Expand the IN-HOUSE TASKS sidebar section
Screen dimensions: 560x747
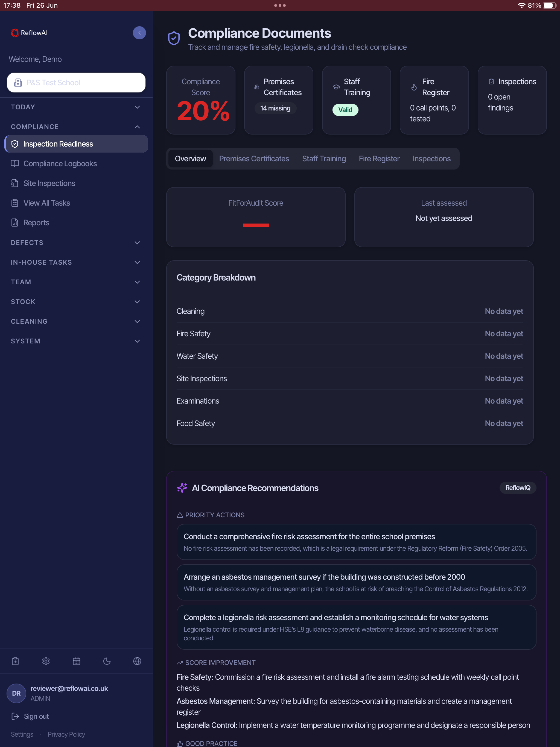(76, 262)
